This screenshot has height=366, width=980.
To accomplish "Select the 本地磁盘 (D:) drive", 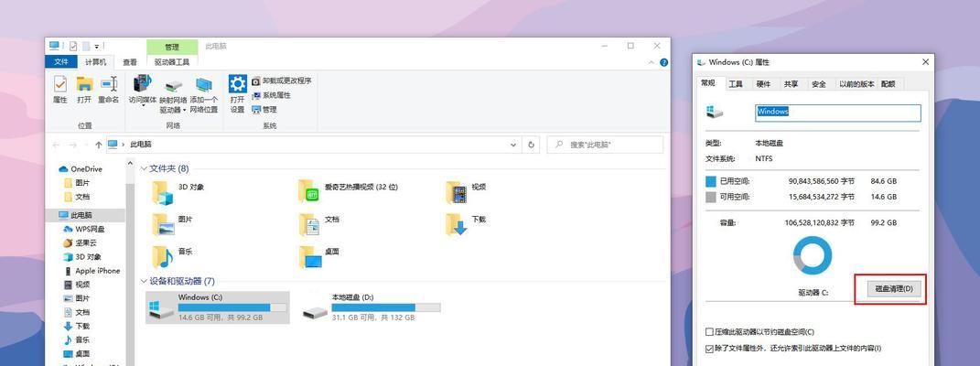I will point(372,307).
